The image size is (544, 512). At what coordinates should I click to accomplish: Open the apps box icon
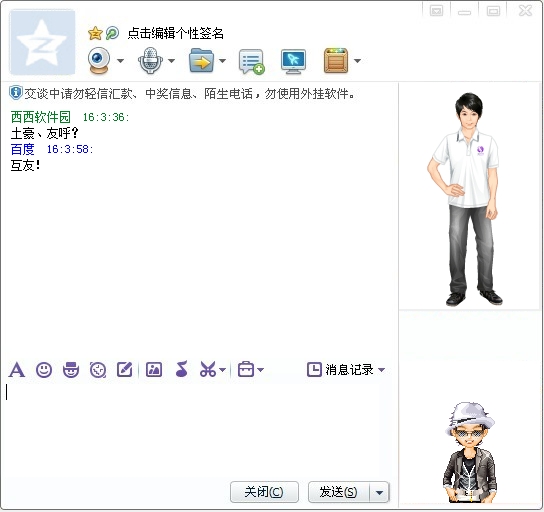pyautogui.click(x=336, y=61)
